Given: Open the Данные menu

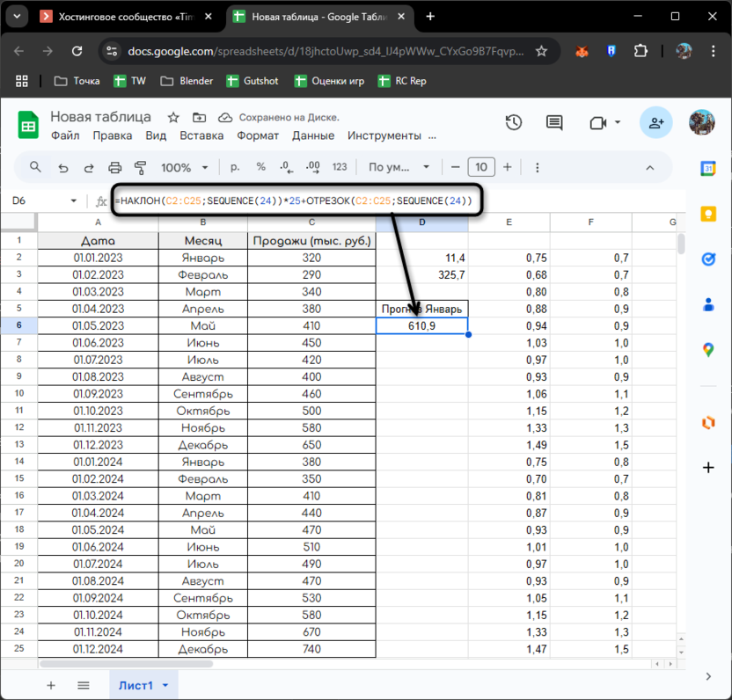Looking at the screenshot, I should click(x=313, y=135).
